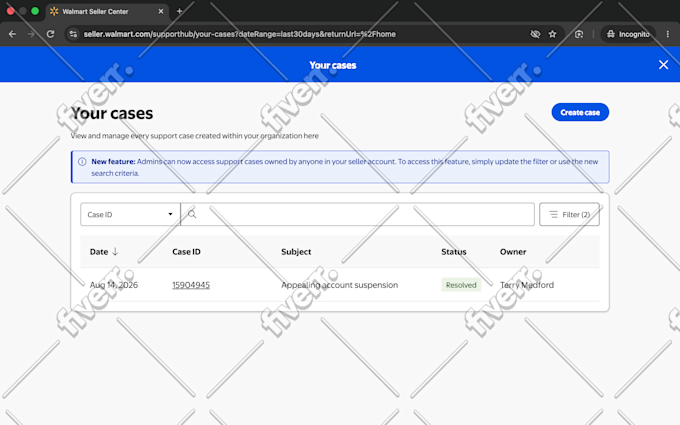Sort by the Date column header
Viewport: 680px width, 425px height.
pyautogui.click(x=104, y=252)
